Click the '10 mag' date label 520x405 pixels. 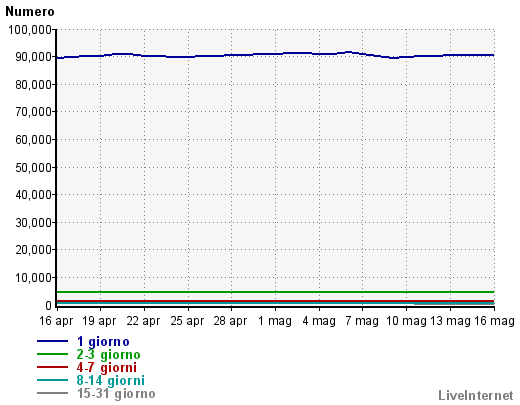(406, 321)
